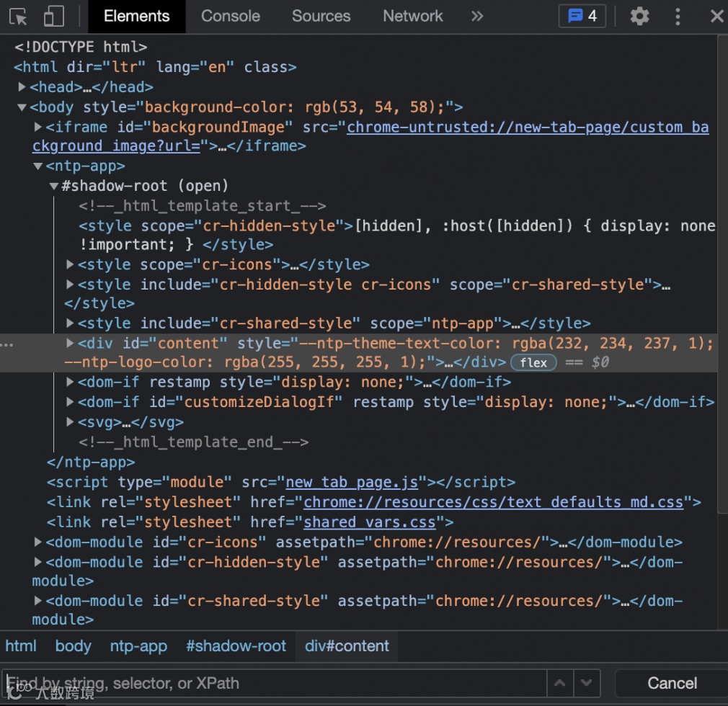This screenshot has width=728, height=706.
Task: Expand the first dom-if restamp node
Action: (70, 382)
